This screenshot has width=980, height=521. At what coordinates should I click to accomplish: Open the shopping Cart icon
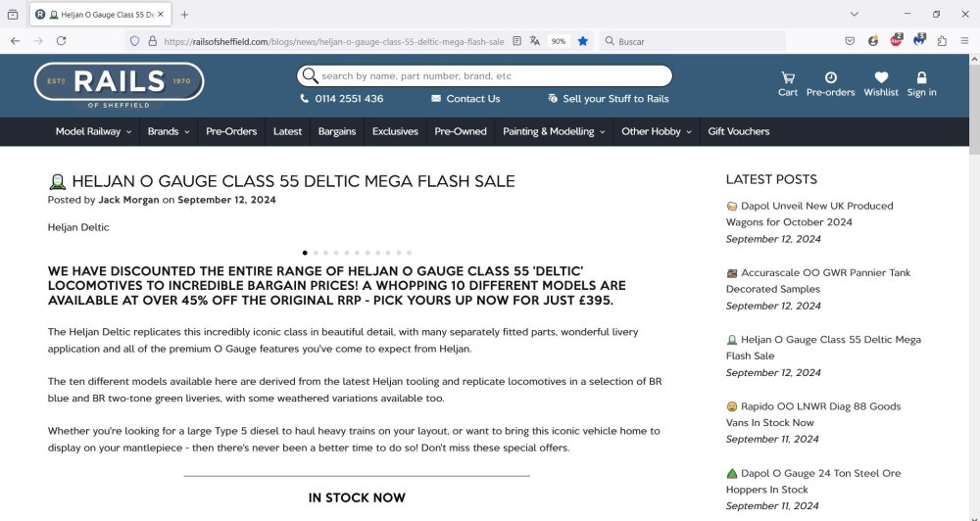pos(787,77)
